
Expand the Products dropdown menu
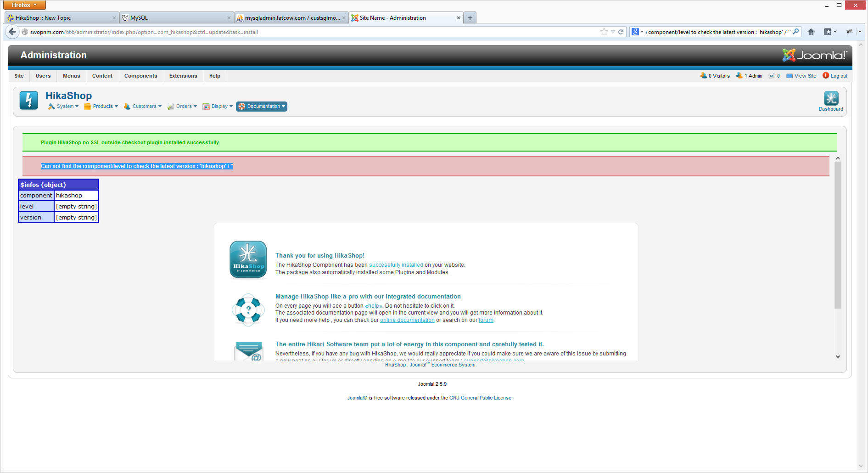tap(101, 106)
